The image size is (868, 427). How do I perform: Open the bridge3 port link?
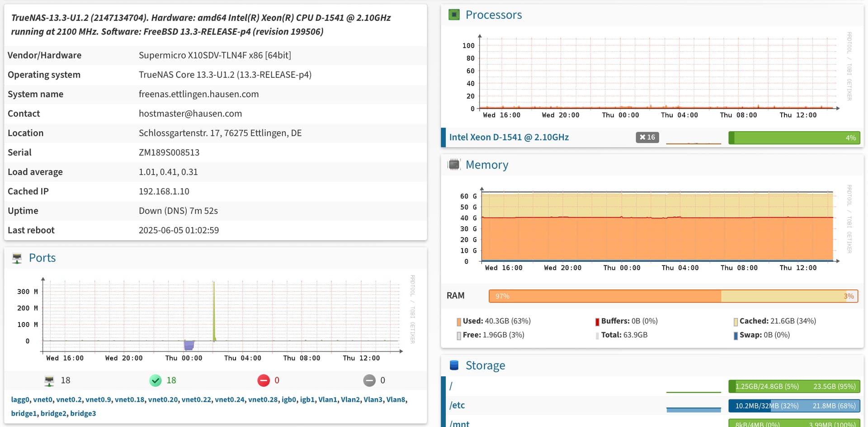tap(83, 413)
